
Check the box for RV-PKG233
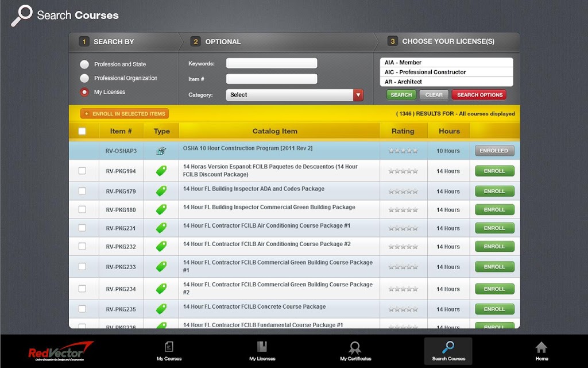(82, 267)
